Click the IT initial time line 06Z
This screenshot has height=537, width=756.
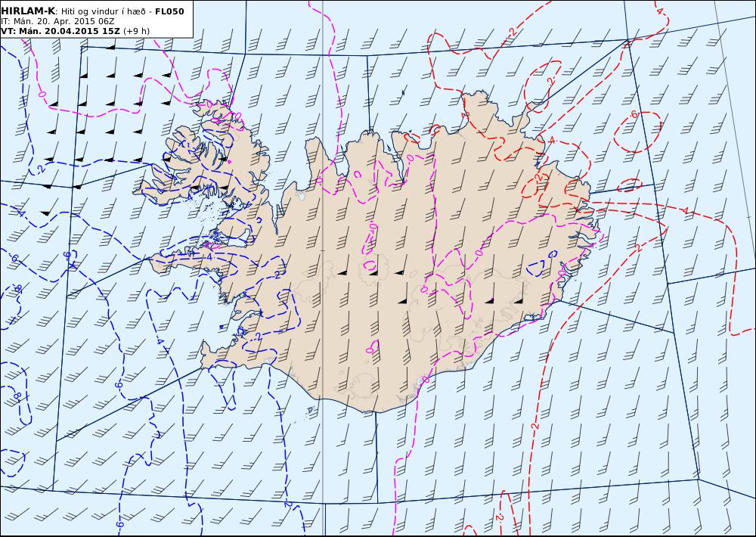pyautogui.click(x=58, y=21)
